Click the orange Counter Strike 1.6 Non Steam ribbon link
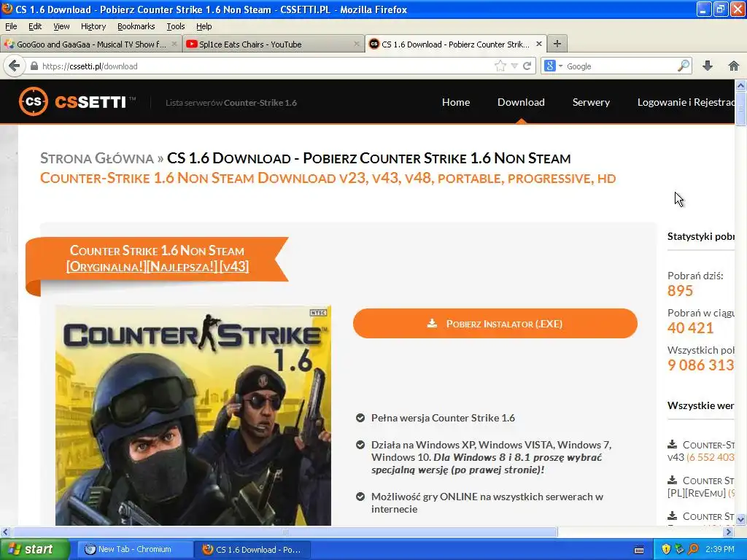The width and height of the screenshot is (747, 560). [158, 259]
